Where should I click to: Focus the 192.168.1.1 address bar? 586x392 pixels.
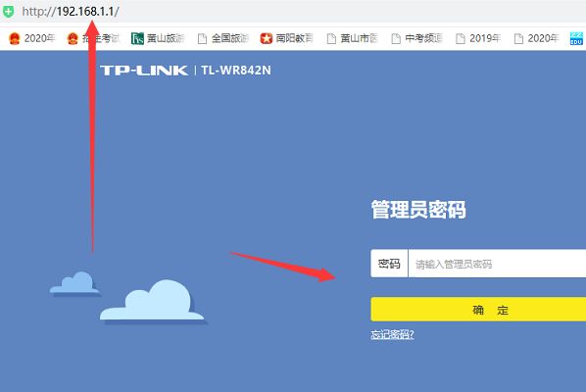(299, 11)
